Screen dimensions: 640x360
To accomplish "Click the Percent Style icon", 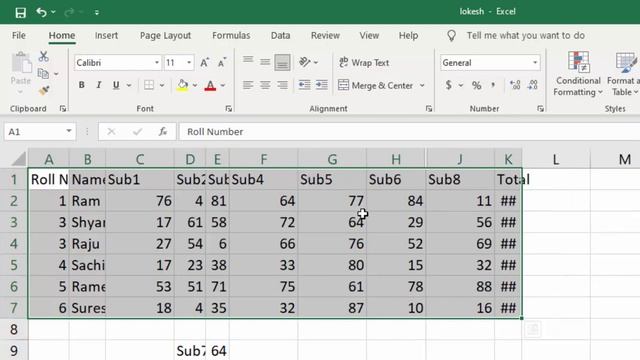I will coord(476,85).
